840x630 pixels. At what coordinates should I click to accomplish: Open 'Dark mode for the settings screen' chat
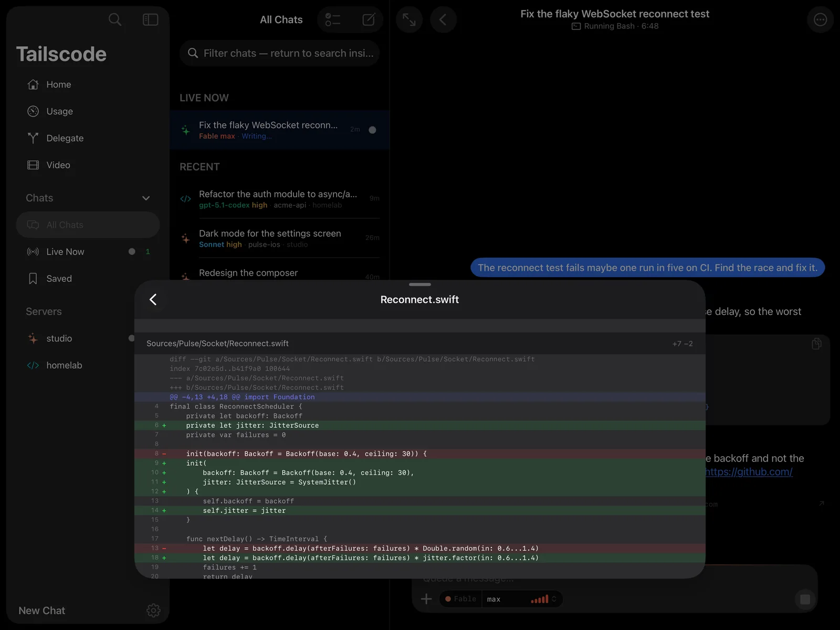(280, 238)
